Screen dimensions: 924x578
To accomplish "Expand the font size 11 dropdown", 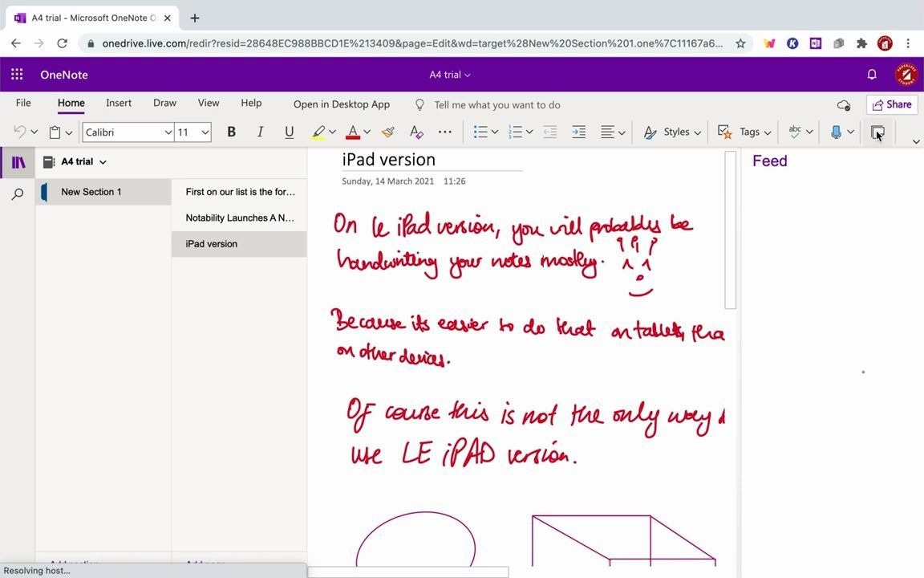I will 191,132.
